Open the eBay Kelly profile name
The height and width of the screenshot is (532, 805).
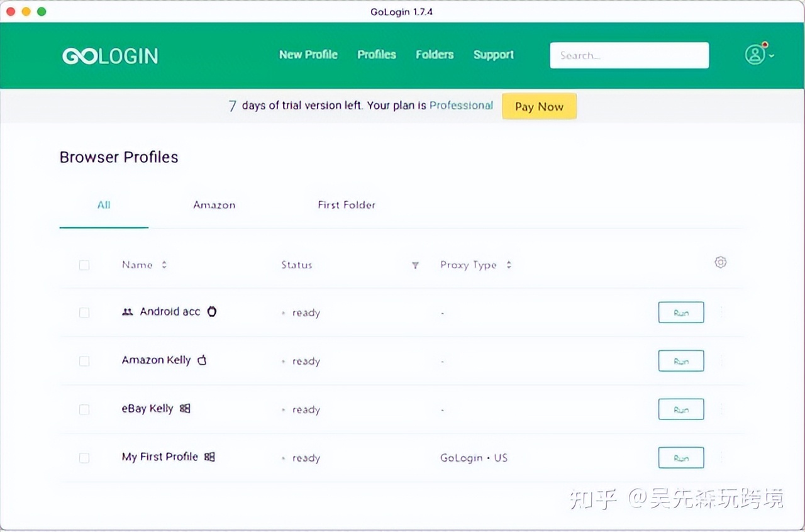click(147, 408)
